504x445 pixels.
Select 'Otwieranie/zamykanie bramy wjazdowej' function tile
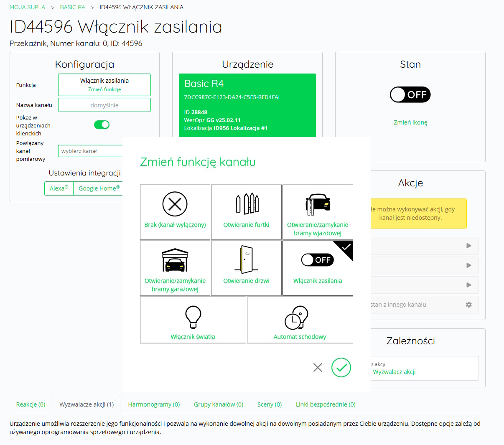(x=318, y=204)
